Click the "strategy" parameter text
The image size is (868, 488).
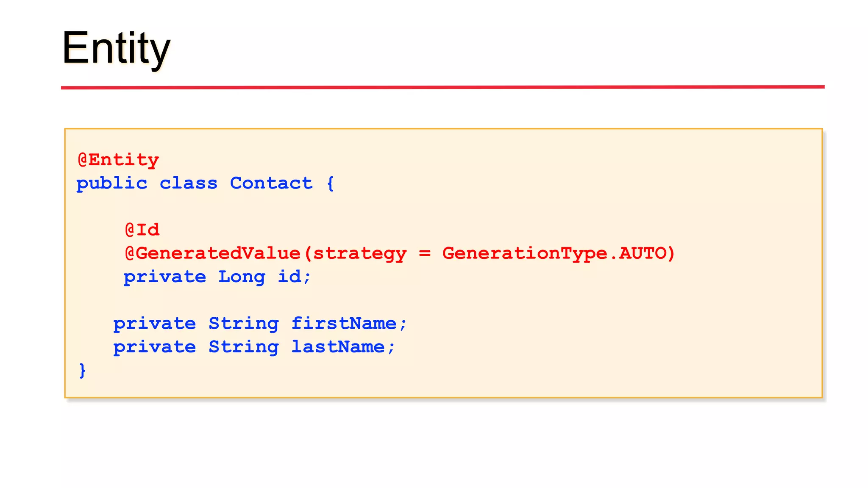359,254
